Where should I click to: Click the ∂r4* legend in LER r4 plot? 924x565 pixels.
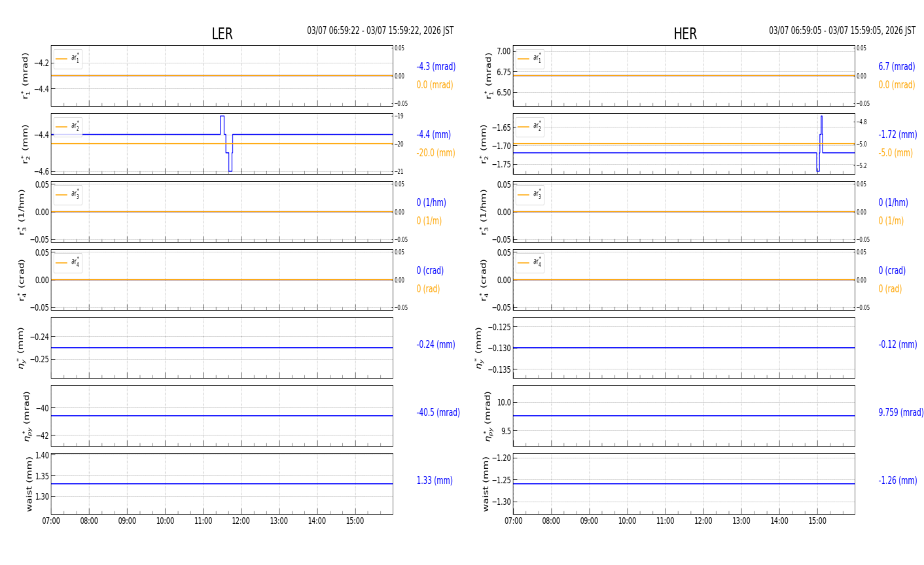coord(68,263)
